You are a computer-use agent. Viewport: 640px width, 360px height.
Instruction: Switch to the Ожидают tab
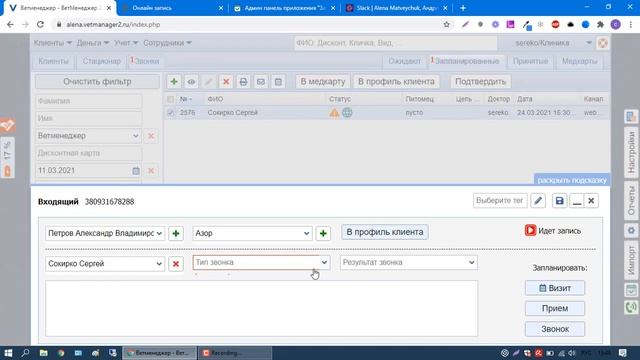tap(404, 61)
